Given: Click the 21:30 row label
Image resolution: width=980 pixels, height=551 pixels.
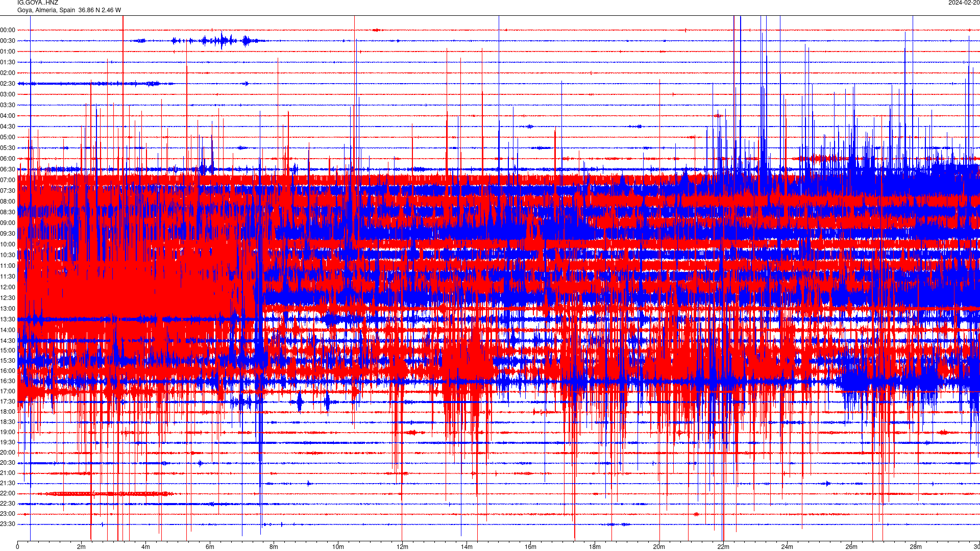Looking at the screenshot, I should [8, 483].
